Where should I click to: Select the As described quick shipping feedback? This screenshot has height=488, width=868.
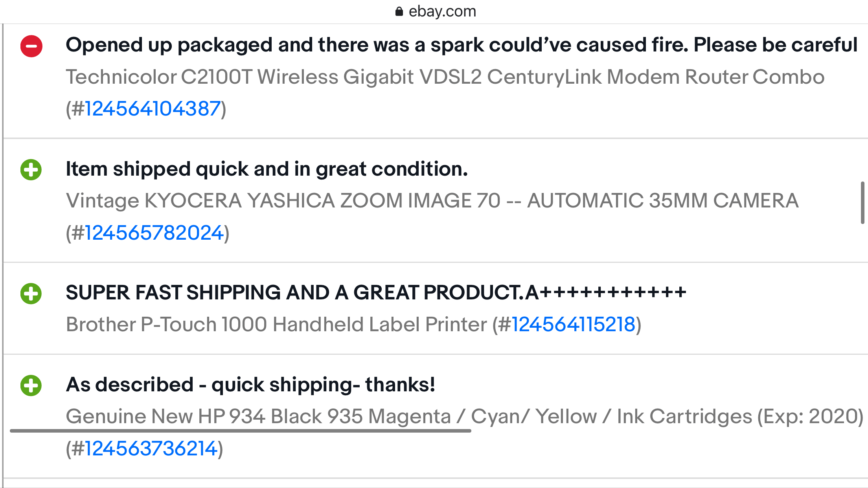[x=250, y=385]
